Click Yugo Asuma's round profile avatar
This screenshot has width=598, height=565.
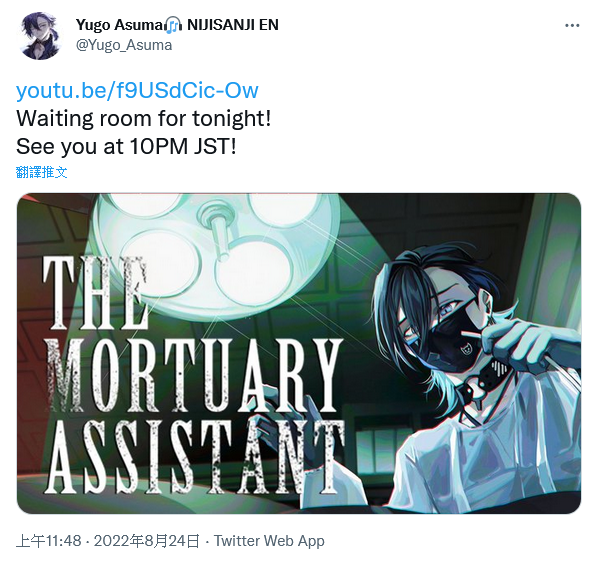40,36
